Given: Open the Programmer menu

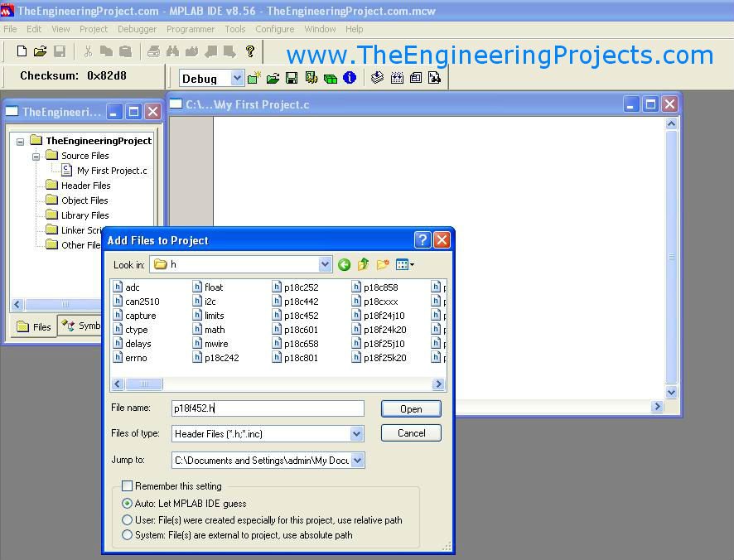Looking at the screenshot, I should pos(191,29).
